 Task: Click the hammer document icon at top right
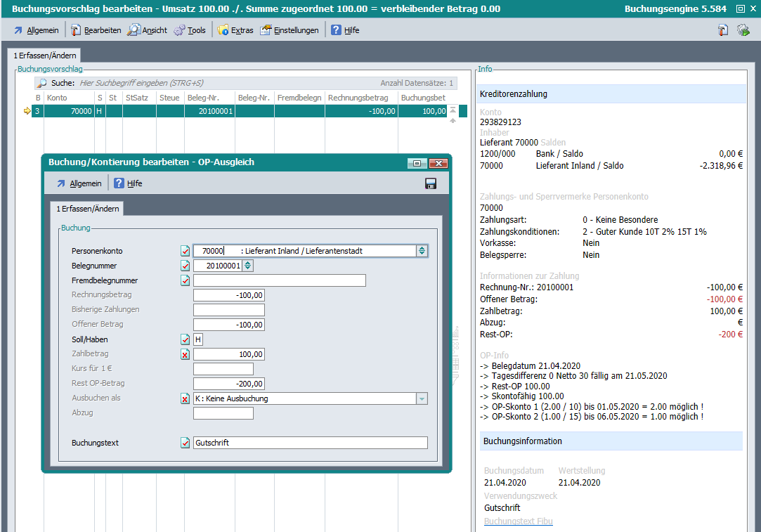[723, 30]
